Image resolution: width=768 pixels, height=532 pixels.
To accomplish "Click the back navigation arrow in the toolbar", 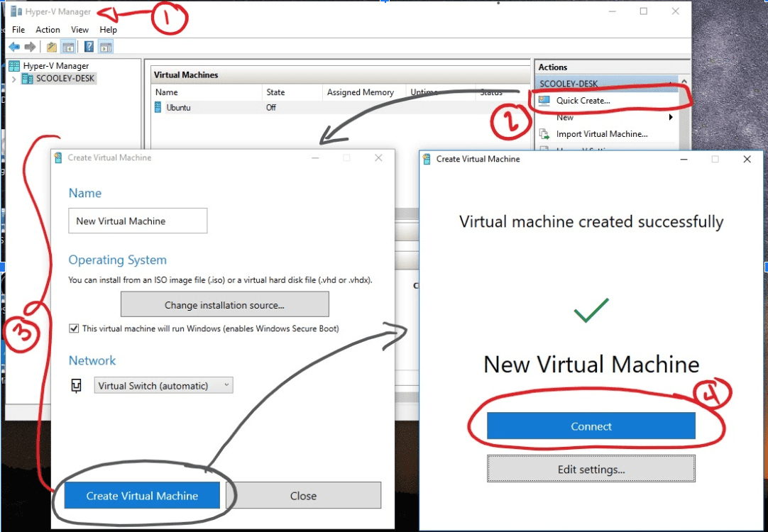I will pyautogui.click(x=13, y=46).
